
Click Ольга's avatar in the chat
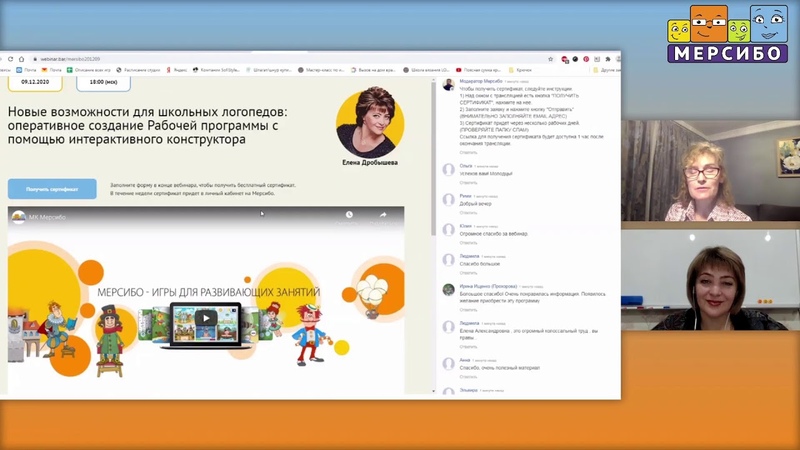pos(448,169)
